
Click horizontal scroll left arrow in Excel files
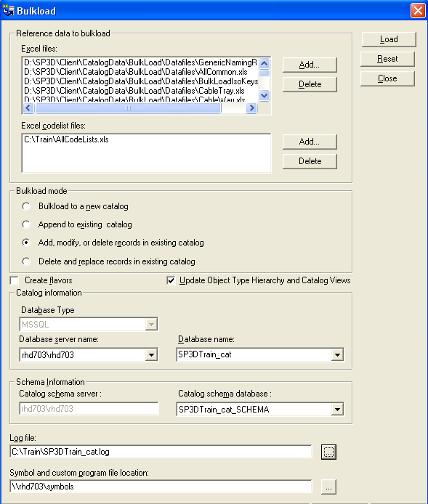point(28,108)
